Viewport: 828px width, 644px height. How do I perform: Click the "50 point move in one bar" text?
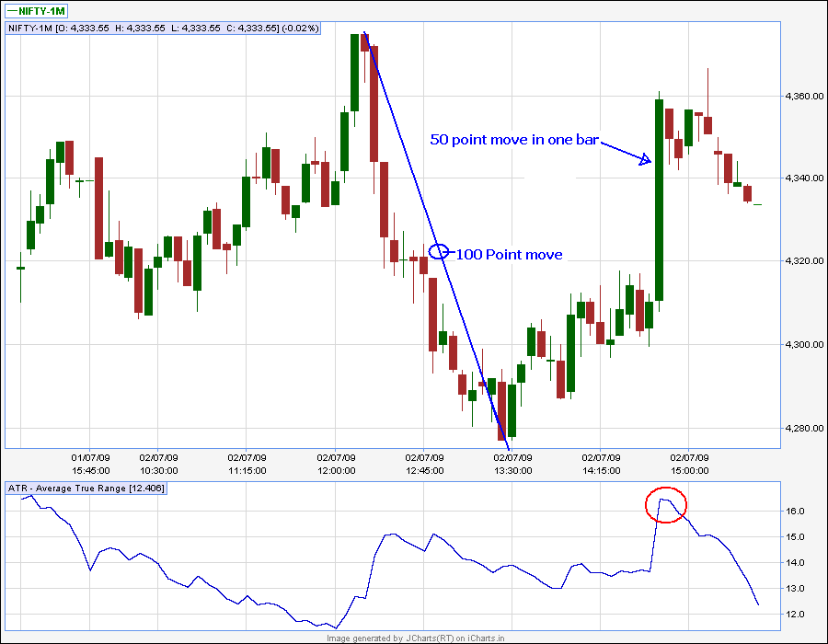click(514, 140)
